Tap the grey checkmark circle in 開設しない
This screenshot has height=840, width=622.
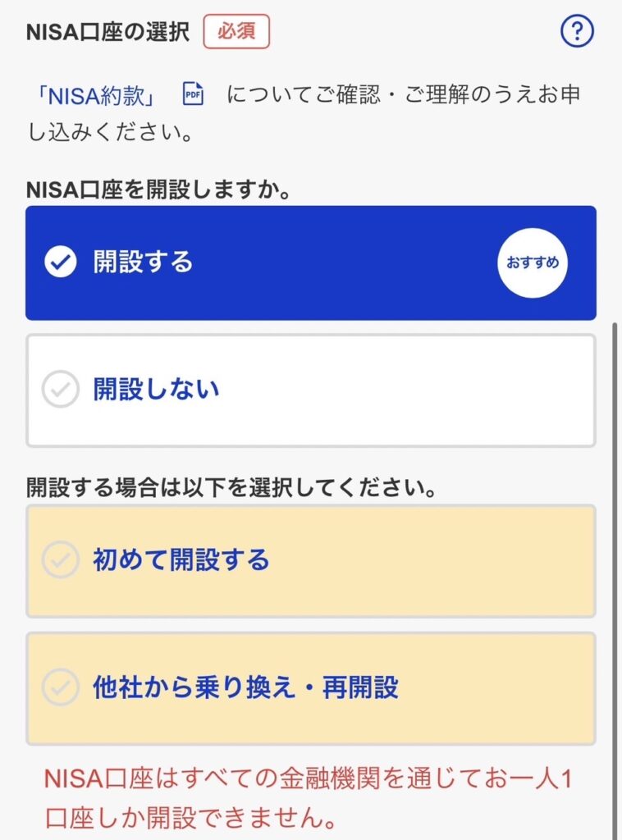pyautogui.click(x=60, y=390)
